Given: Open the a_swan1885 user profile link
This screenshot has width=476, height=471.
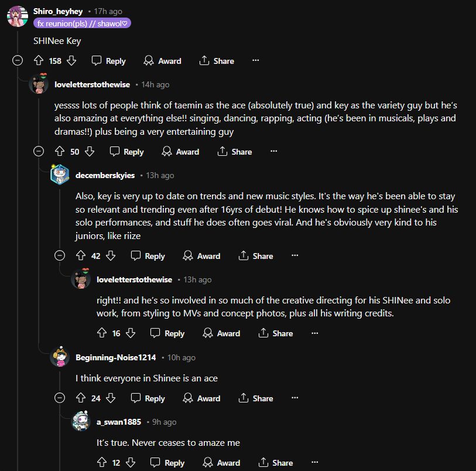Looking at the screenshot, I should [x=118, y=422].
